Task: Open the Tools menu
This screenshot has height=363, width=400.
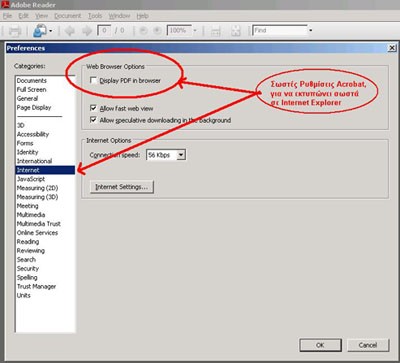Action: click(x=95, y=16)
